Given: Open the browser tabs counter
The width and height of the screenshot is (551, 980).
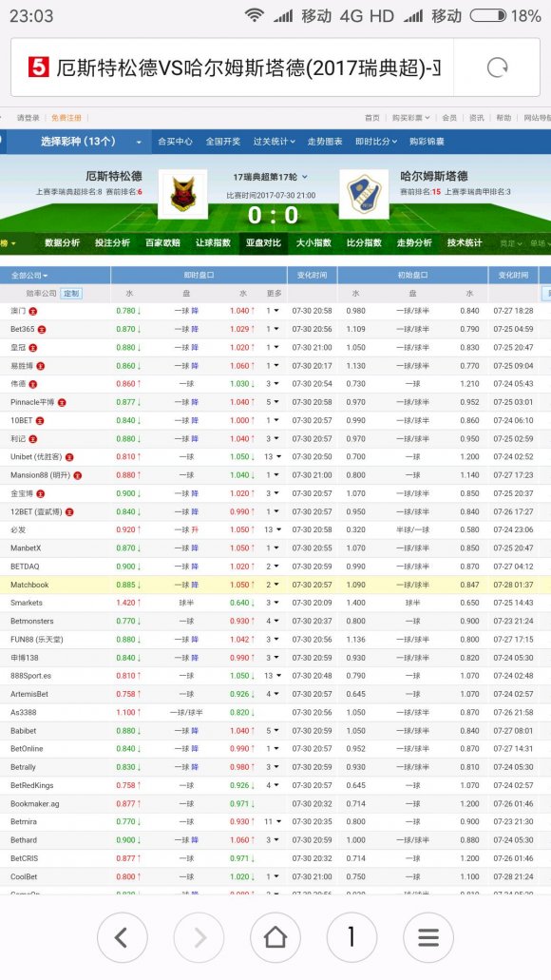Looking at the screenshot, I should [351, 937].
